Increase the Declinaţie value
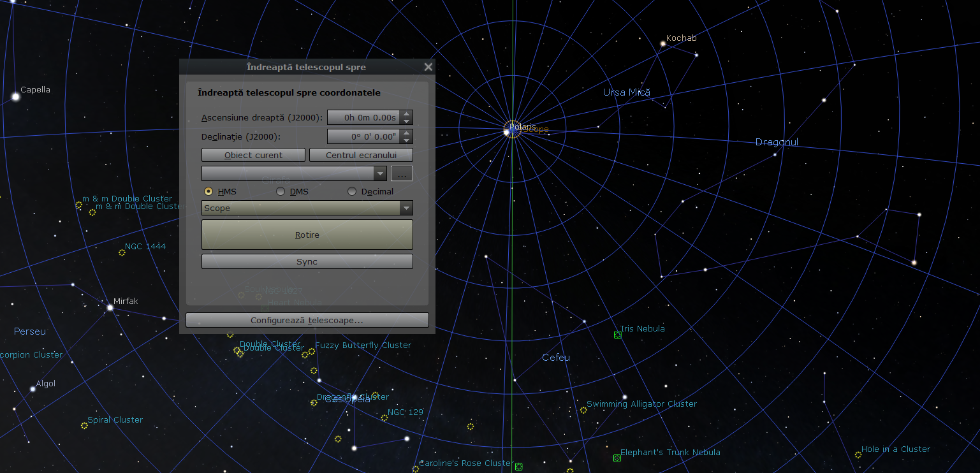Image resolution: width=980 pixels, height=473 pixels. pos(407,133)
